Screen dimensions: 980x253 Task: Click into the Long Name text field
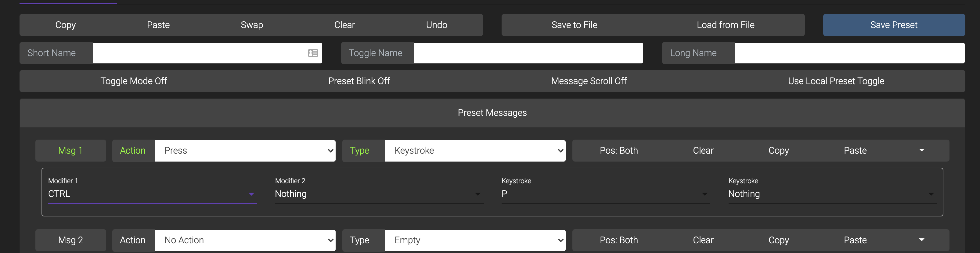pyautogui.click(x=849, y=53)
